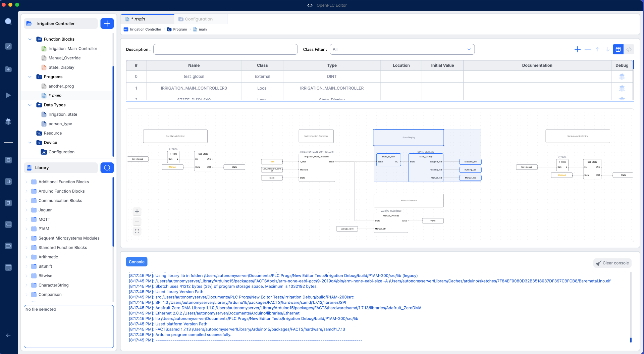644x354 pixels.
Task: Click the play button in left sidebar
Action: [8, 95]
